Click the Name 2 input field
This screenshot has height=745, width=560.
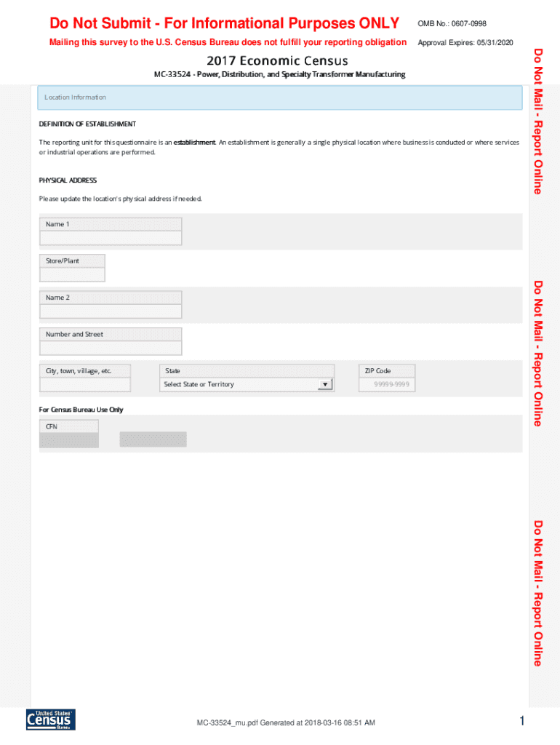pos(111,311)
